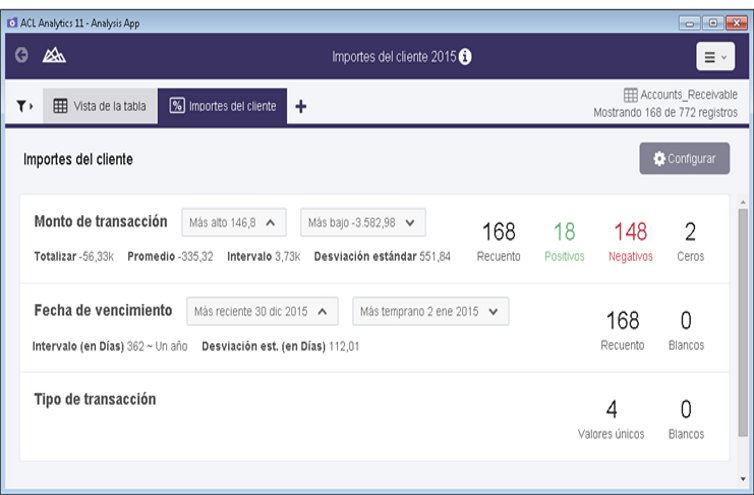Click the back arrow icon

click(x=21, y=57)
